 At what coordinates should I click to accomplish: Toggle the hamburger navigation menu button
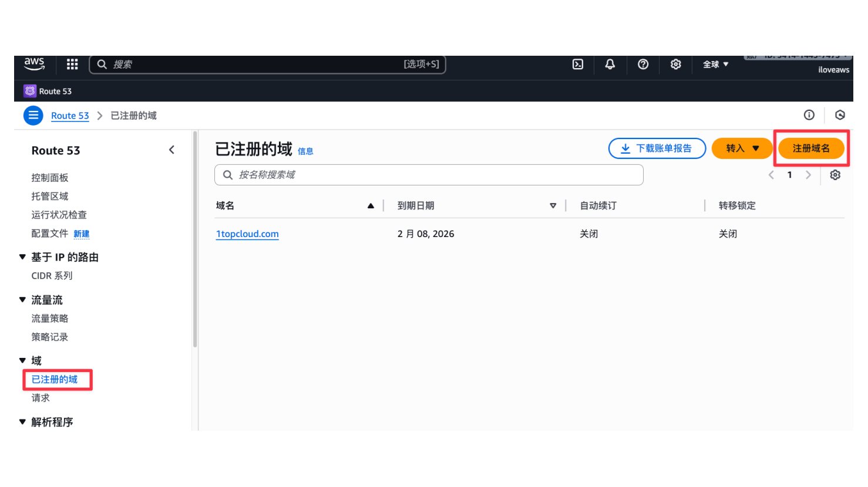[x=33, y=116]
